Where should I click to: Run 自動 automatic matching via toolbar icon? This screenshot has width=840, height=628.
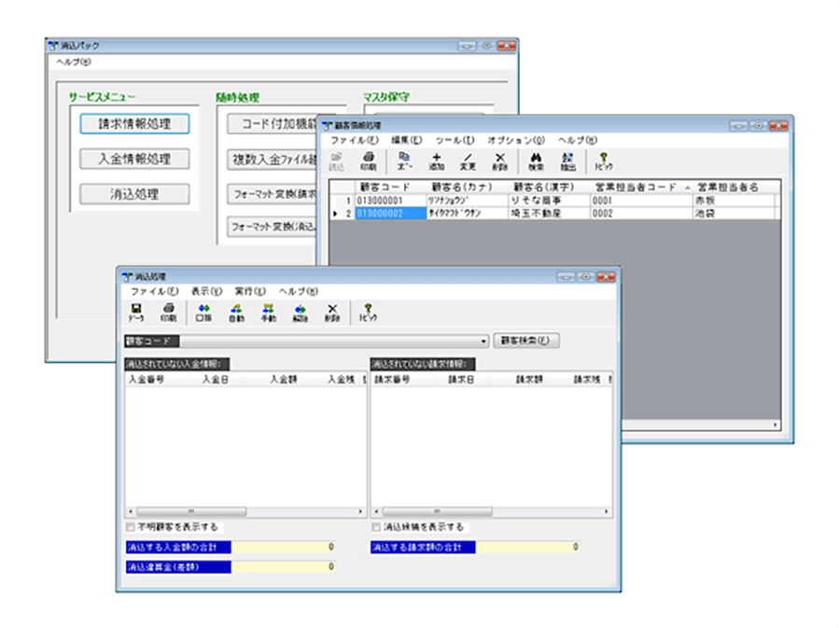click(234, 312)
